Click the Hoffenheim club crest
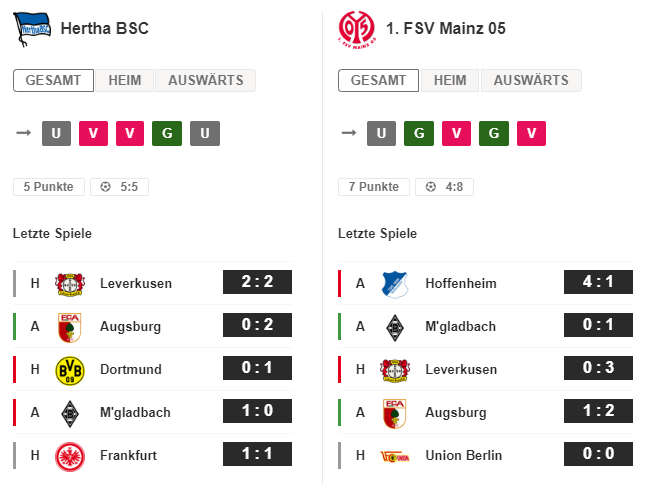The width and height of the screenshot is (650, 484). point(395,284)
